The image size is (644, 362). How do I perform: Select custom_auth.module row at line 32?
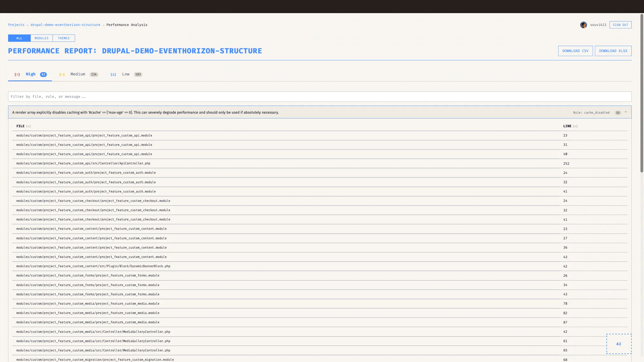(320, 182)
